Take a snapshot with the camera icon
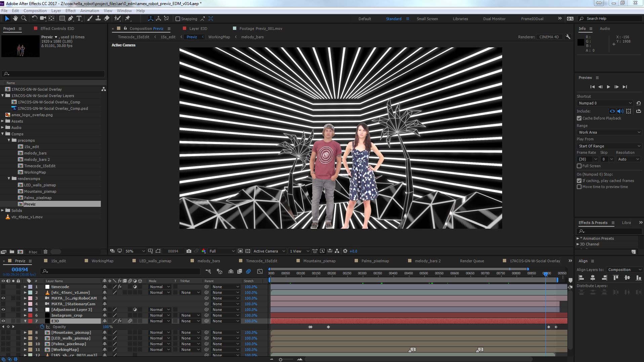 [x=189, y=251]
